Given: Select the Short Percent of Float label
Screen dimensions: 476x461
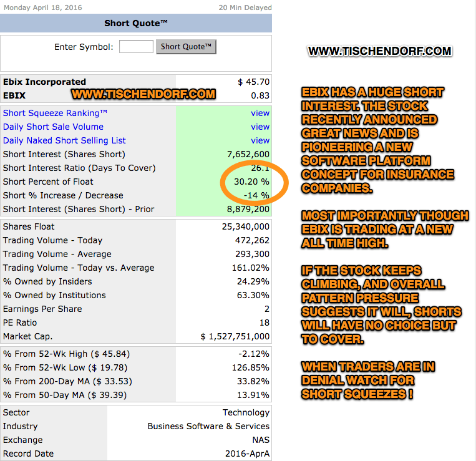Looking at the screenshot, I should pos(48,182).
